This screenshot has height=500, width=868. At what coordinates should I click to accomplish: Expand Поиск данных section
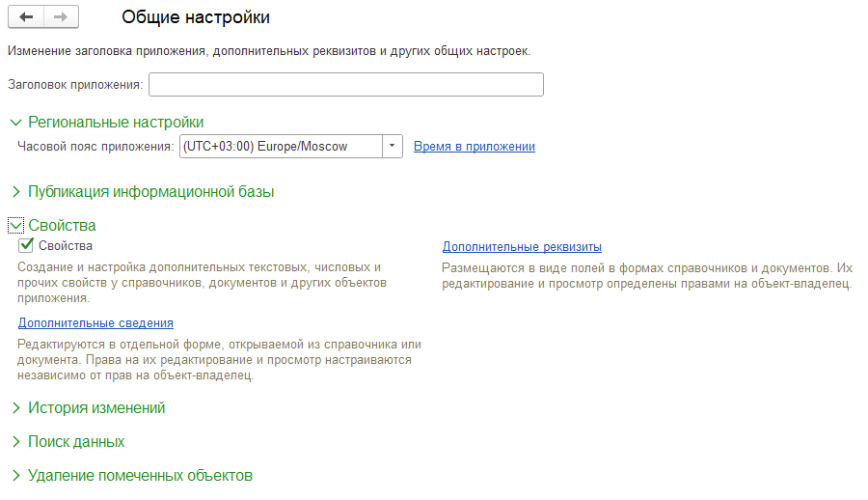tap(15, 442)
